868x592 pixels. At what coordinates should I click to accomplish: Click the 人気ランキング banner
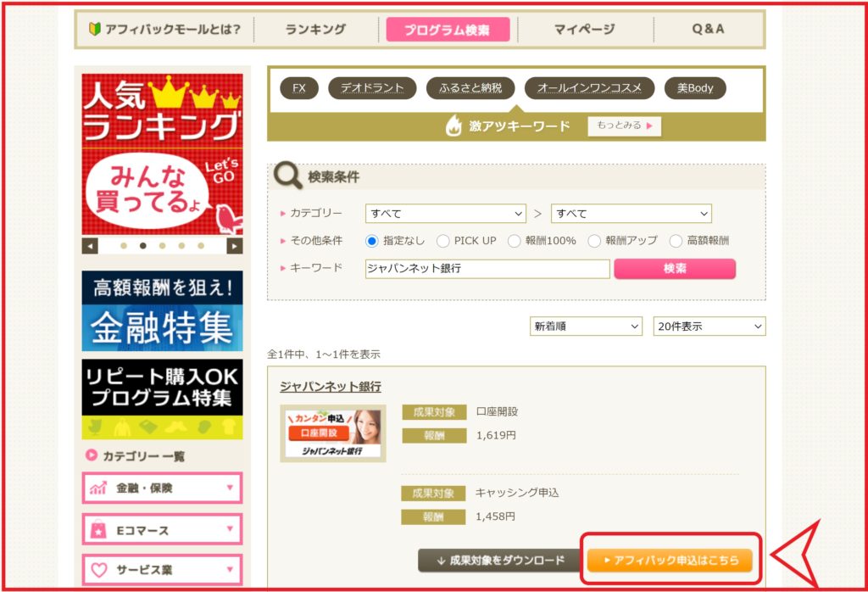coord(162,154)
